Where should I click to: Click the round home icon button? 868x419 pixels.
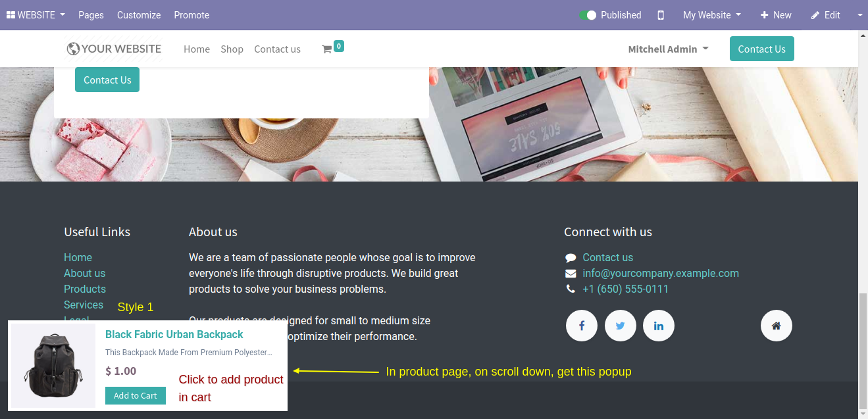click(x=777, y=326)
